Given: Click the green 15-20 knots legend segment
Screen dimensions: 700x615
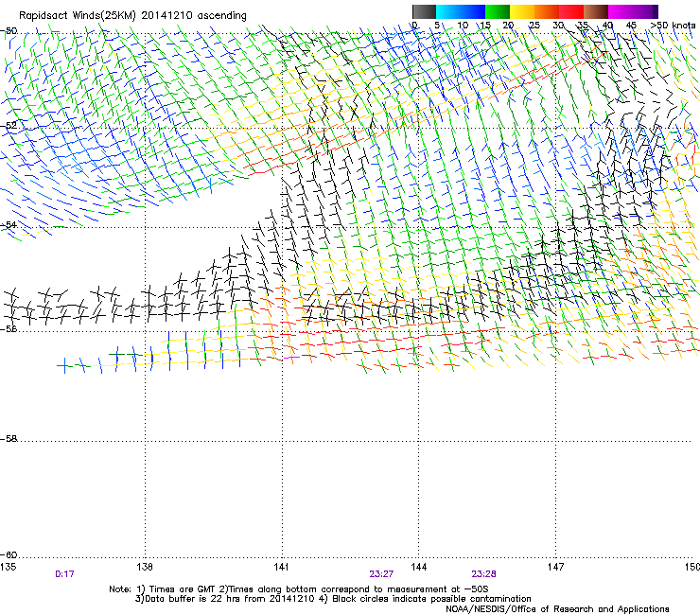Looking at the screenshot, I should pos(498,11).
